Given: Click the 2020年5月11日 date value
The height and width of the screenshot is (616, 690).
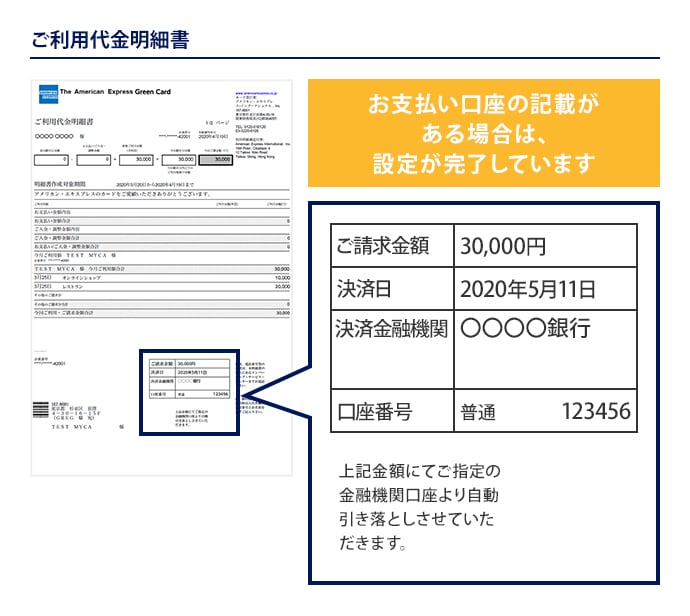Looking at the screenshot, I should click(x=527, y=290).
